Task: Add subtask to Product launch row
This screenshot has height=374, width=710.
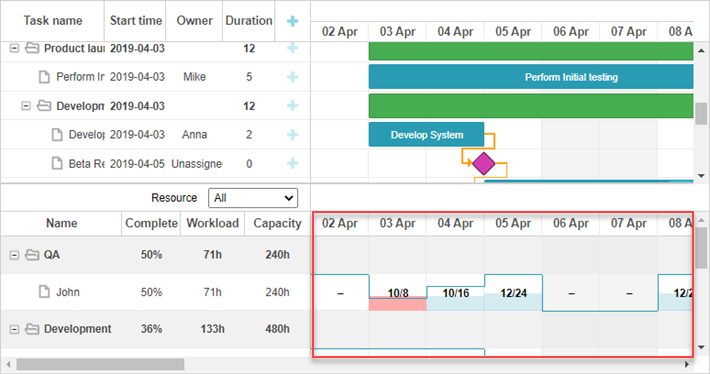Action: [x=293, y=48]
